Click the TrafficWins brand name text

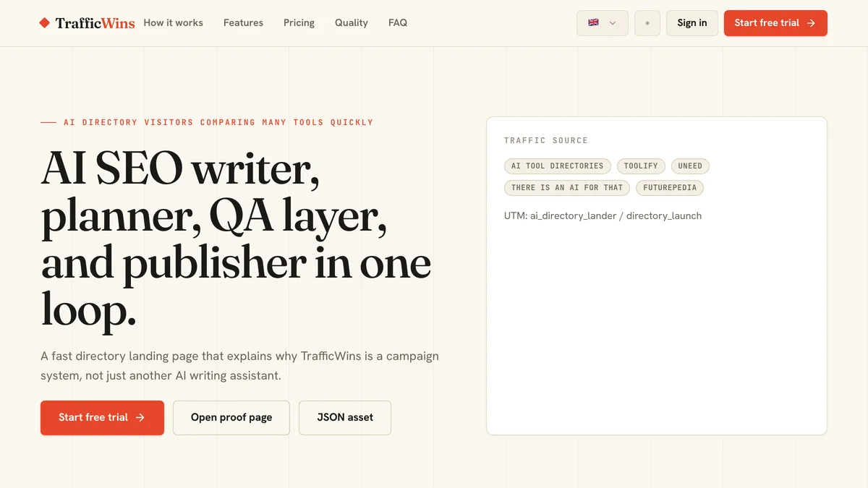95,23
